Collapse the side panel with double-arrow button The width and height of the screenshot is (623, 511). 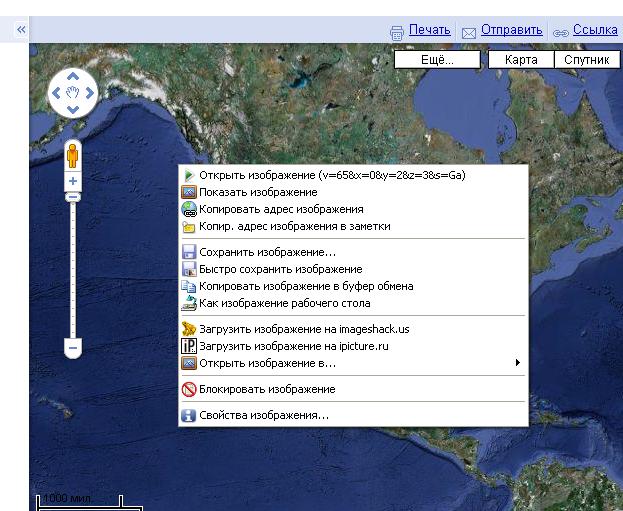(20, 31)
